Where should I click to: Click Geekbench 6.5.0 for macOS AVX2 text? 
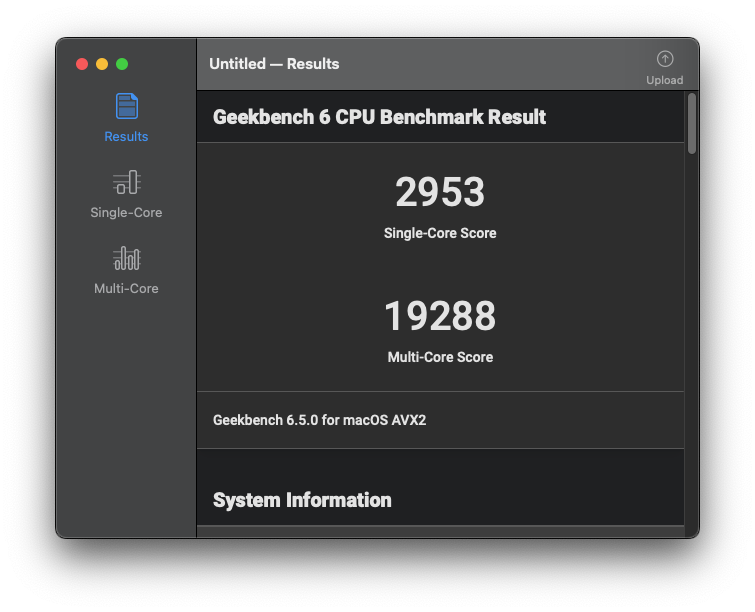pos(319,420)
